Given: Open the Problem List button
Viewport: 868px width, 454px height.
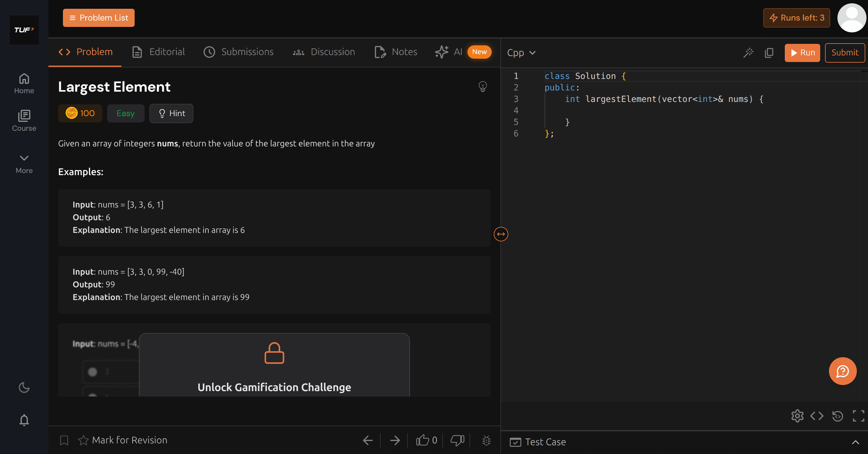Looking at the screenshot, I should coord(98,18).
